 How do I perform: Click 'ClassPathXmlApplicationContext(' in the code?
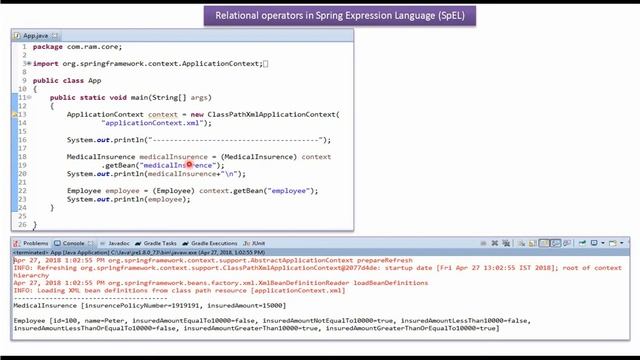point(273,114)
